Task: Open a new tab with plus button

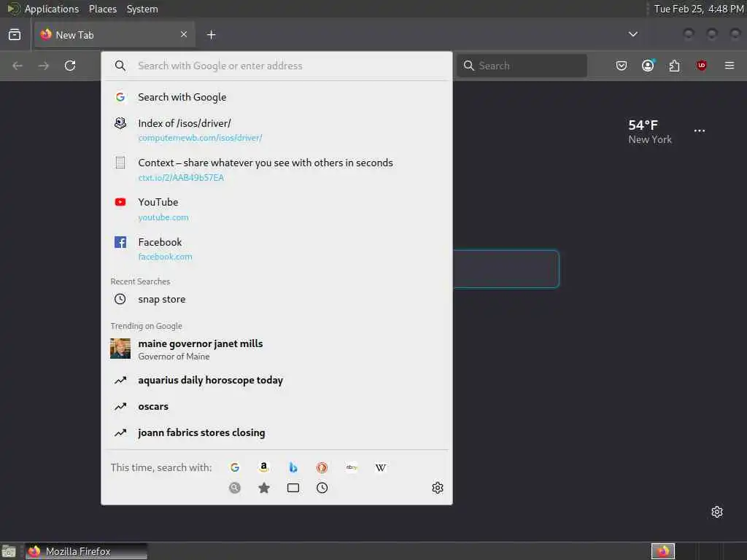Action: pyautogui.click(x=211, y=35)
